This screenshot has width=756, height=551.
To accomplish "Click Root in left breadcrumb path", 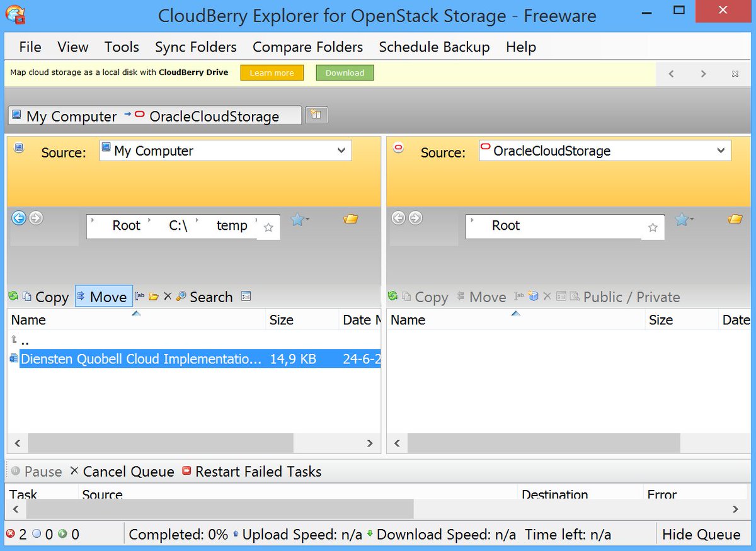I will coord(126,225).
